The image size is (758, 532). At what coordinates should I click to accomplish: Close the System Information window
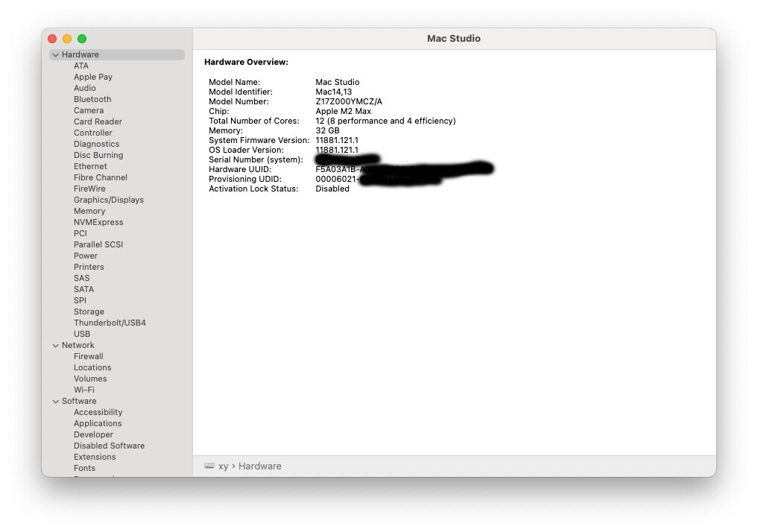click(52, 39)
